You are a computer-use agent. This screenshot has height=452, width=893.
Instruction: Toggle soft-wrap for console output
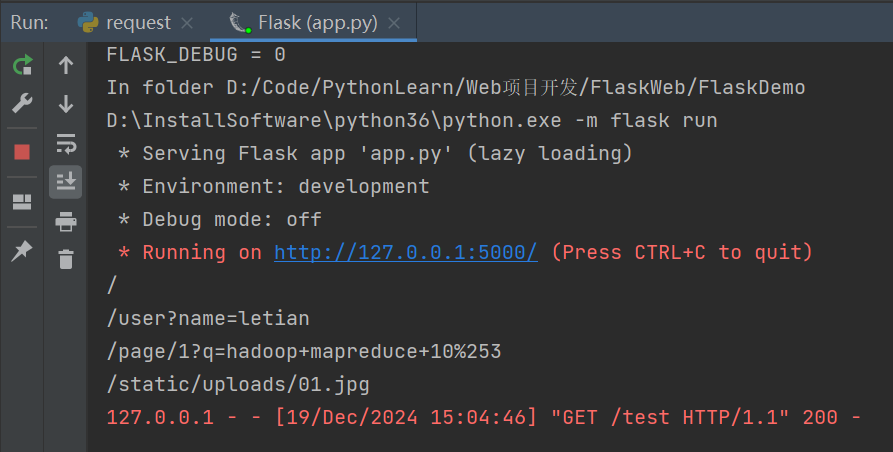[x=66, y=142]
